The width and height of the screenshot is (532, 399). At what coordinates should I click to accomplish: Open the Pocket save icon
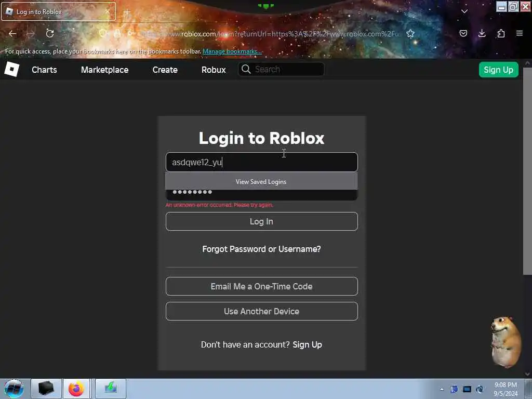tap(463, 33)
